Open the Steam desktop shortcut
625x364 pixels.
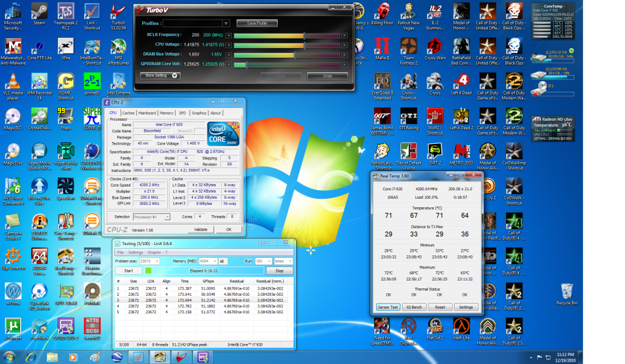click(x=39, y=15)
